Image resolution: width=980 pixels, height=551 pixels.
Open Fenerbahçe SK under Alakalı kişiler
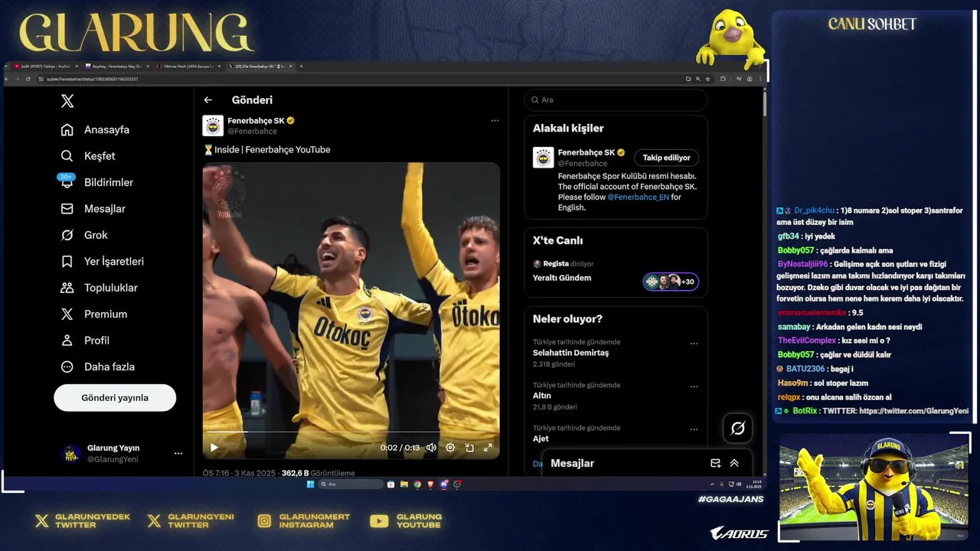586,152
